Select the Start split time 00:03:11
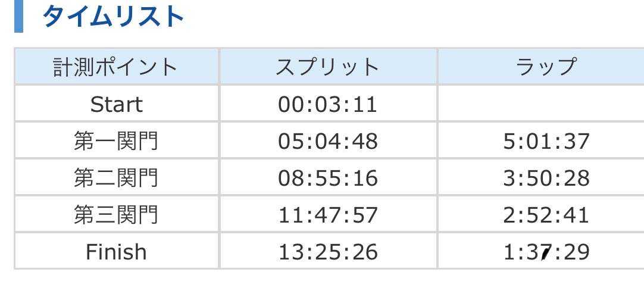 tap(327, 105)
